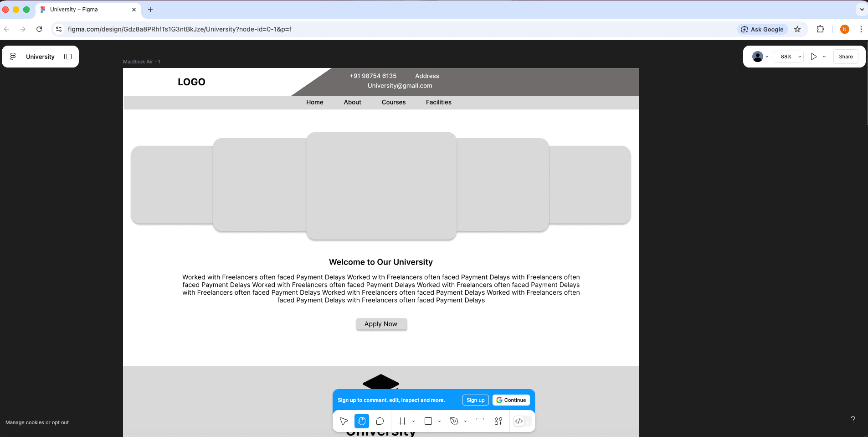
Task: Open the 88% zoom level dropdown
Action: point(789,57)
